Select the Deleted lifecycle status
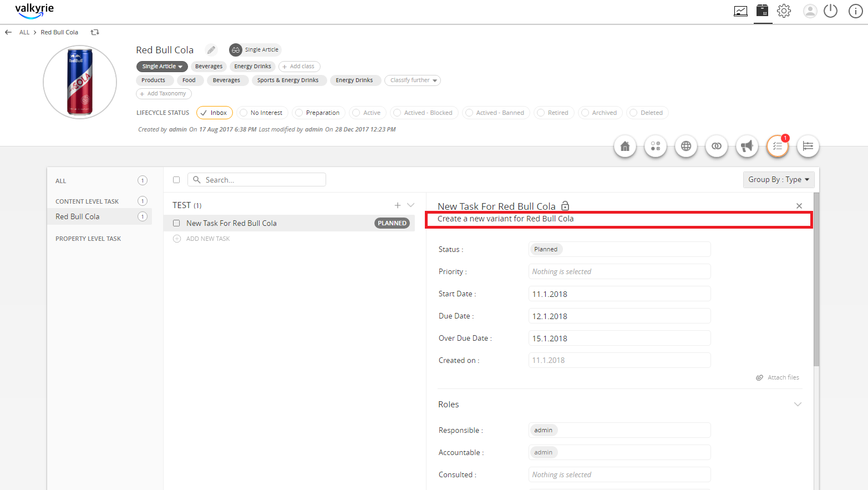The height and width of the screenshot is (490, 868). (x=648, y=113)
